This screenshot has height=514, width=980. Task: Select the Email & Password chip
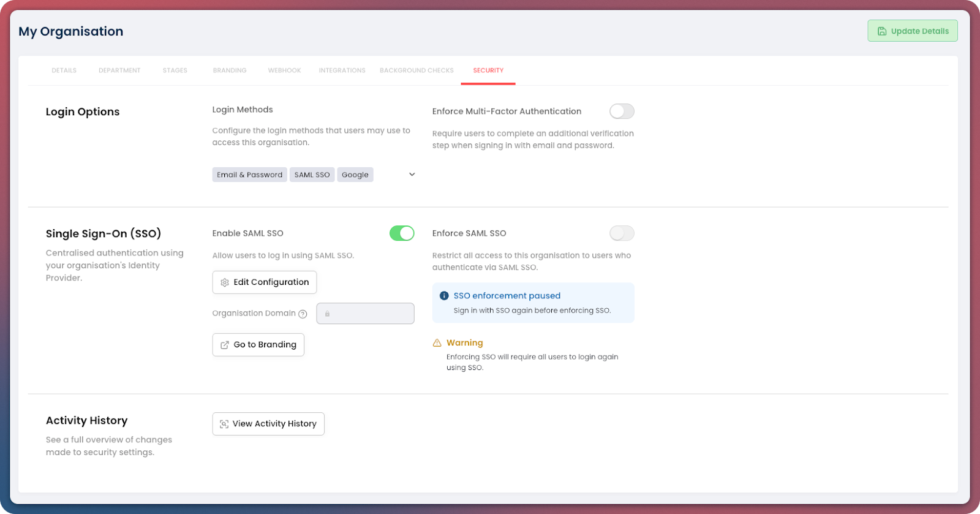pyautogui.click(x=249, y=175)
